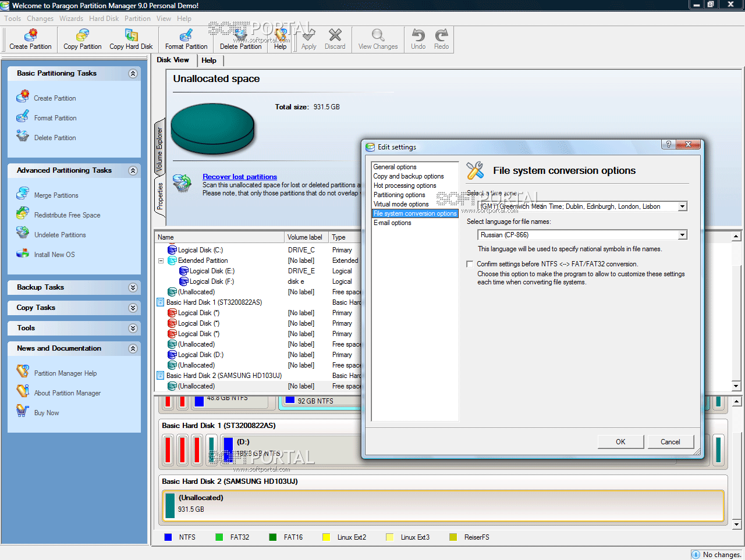Viewport: 745px width, 560px height.
Task: Open the Wizards menu
Action: tap(71, 19)
